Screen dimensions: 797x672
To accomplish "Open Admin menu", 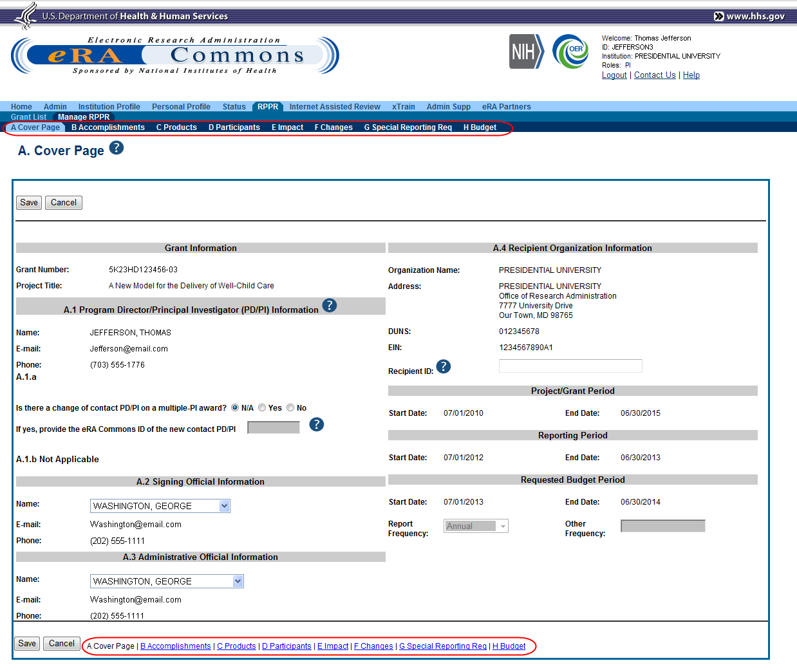I will 55,107.
